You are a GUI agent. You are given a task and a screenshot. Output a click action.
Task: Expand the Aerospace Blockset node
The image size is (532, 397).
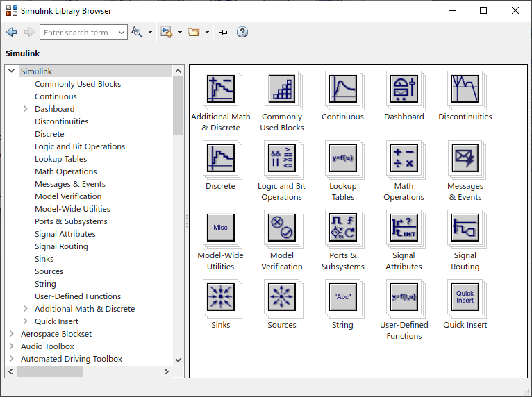click(11, 334)
